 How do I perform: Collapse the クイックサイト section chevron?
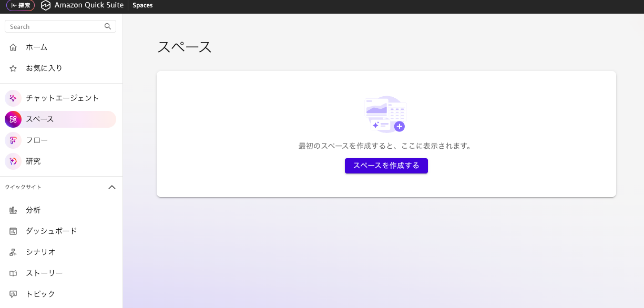(x=111, y=187)
